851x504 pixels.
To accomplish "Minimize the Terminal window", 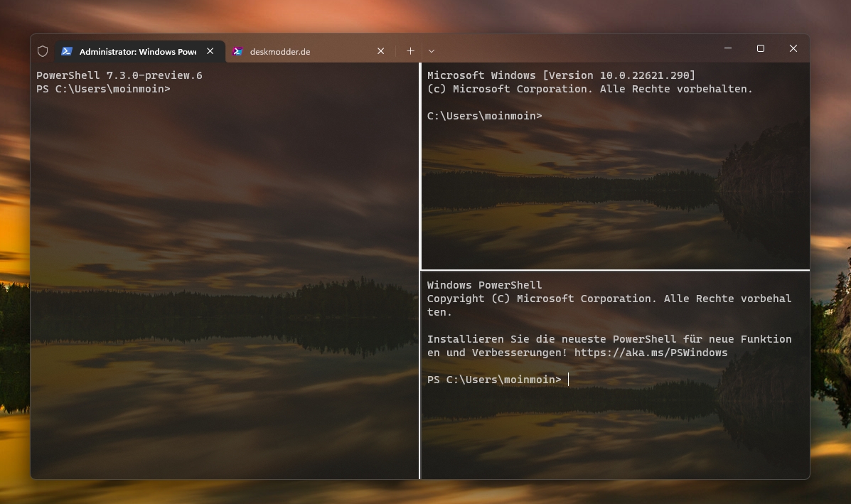I will click(728, 48).
